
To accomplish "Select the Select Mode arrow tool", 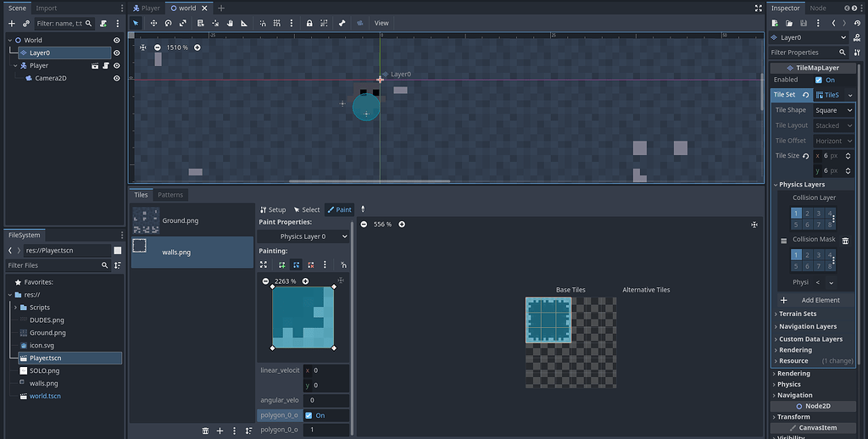I will click(136, 23).
